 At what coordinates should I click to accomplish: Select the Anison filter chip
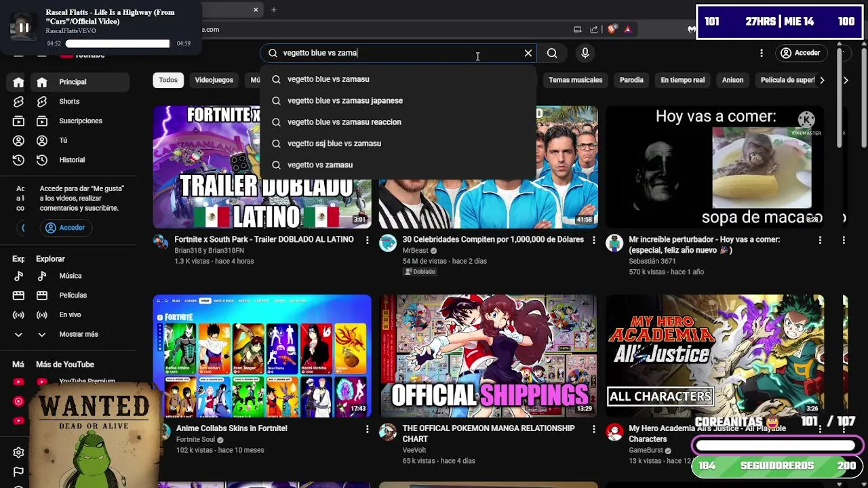click(x=732, y=80)
